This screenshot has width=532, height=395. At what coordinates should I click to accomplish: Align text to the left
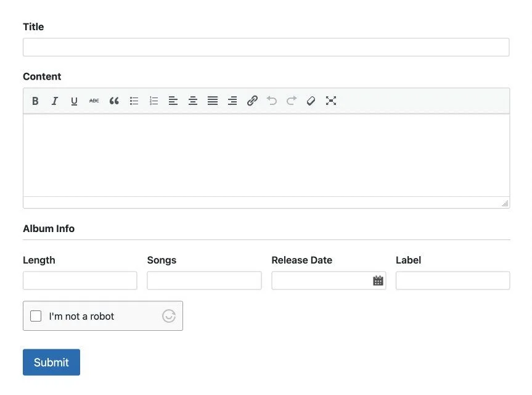tap(173, 101)
